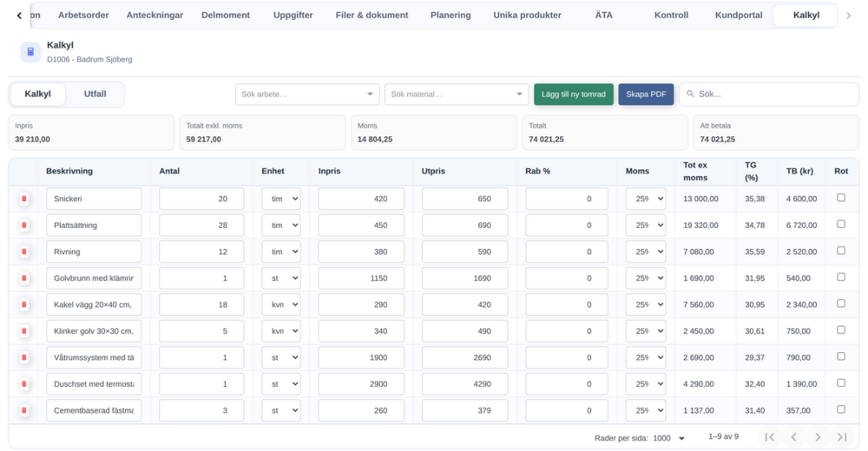The width and height of the screenshot is (868, 451).
Task: Edit the Utpris field for Plattsättning
Action: (x=465, y=225)
